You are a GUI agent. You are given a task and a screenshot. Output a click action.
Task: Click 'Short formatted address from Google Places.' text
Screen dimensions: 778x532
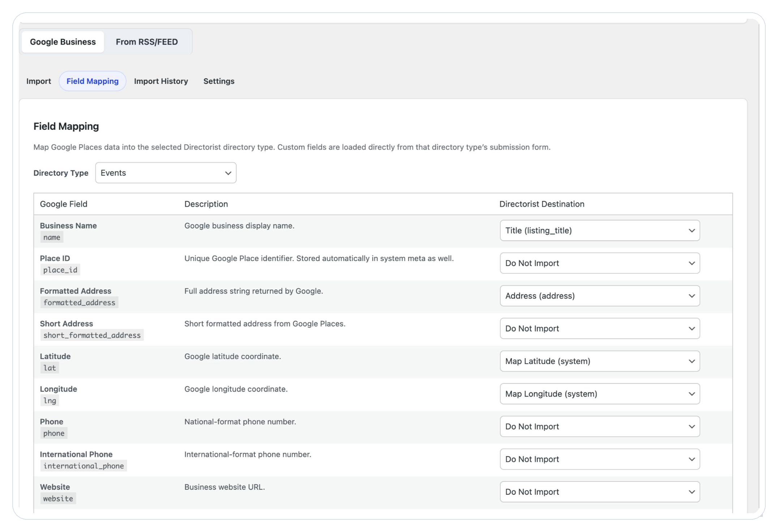[265, 323]
